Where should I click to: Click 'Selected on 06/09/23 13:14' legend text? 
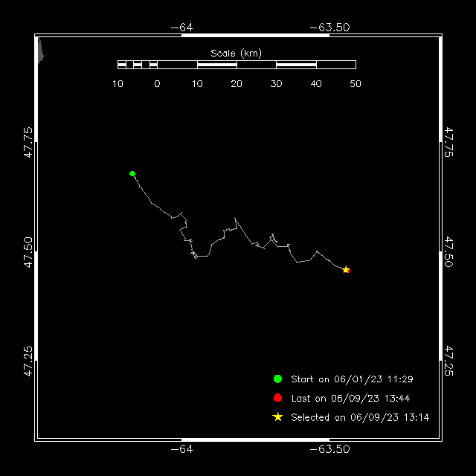(360, 417)
